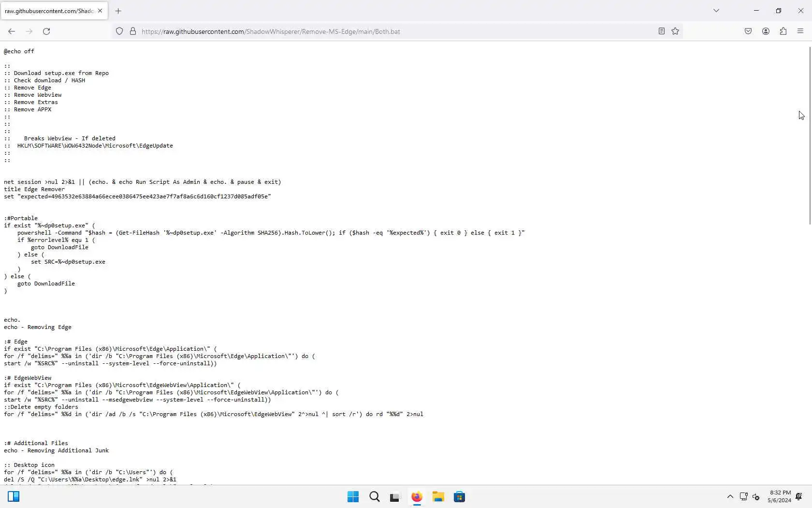
Task: Open tracking protection shield icon
Action: click(x=119, y=31)
